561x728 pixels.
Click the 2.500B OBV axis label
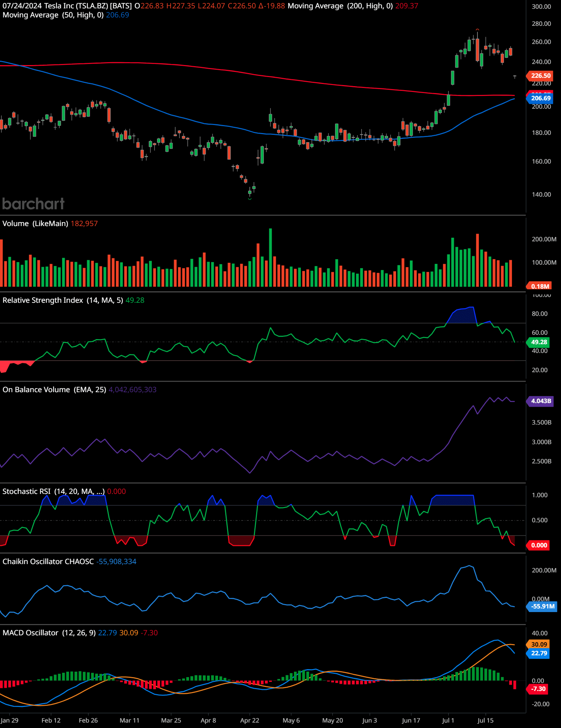(x=541, y=461)
